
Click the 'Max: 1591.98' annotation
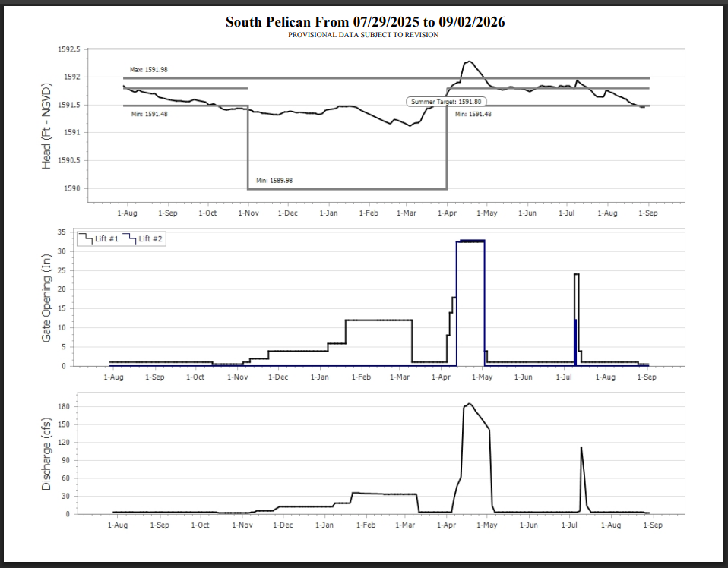click(149, 70)
